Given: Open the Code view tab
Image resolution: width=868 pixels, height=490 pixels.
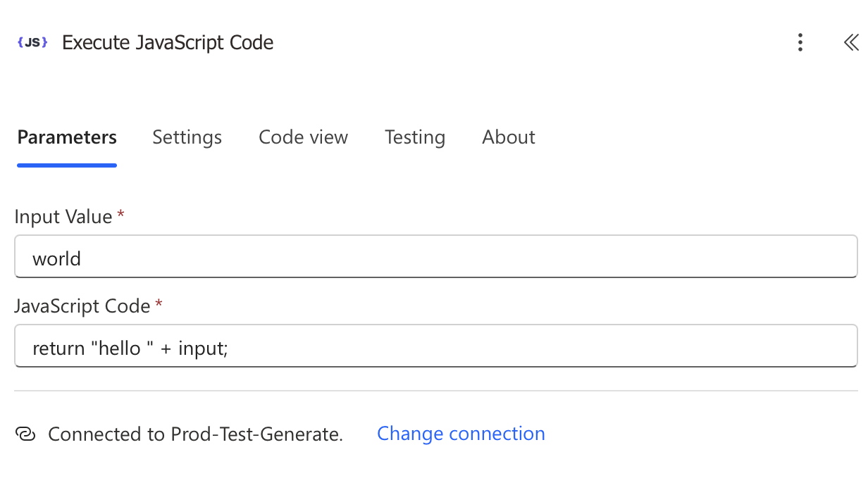Looking at the screenshot, I should (x=303, y=137).
